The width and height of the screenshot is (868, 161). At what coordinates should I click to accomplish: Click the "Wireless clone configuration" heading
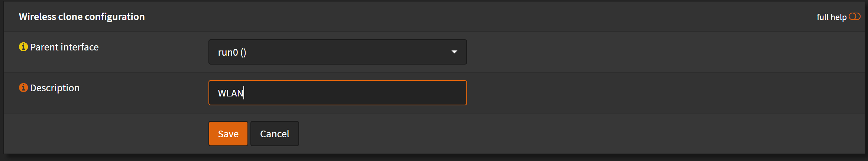click(x=82, y=17)
